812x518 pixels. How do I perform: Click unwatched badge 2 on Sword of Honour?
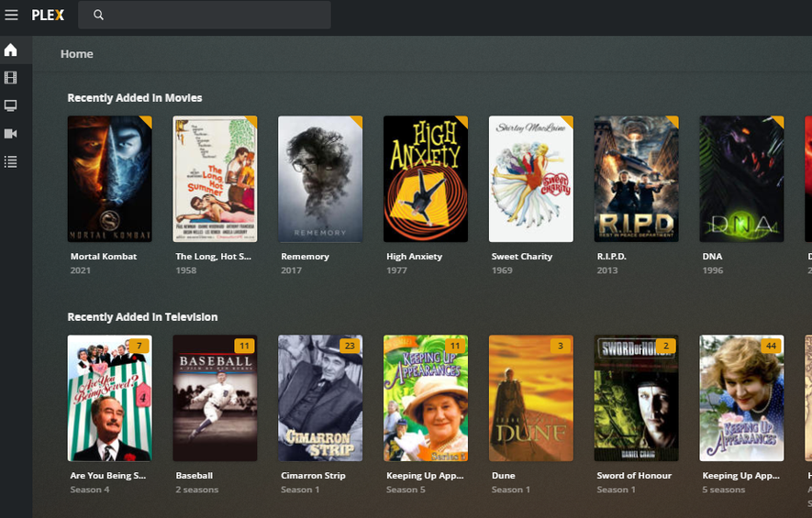tap(666, 346)
